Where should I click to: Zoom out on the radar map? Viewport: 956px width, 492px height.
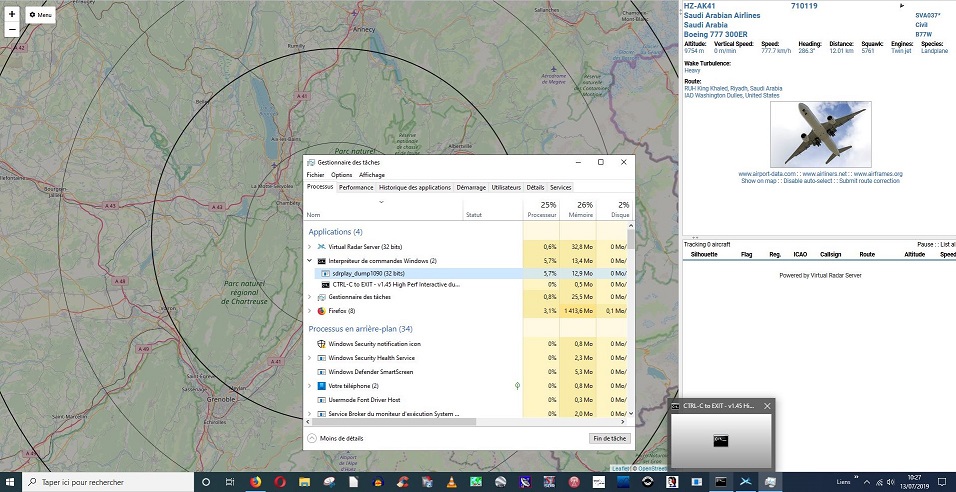12,29
